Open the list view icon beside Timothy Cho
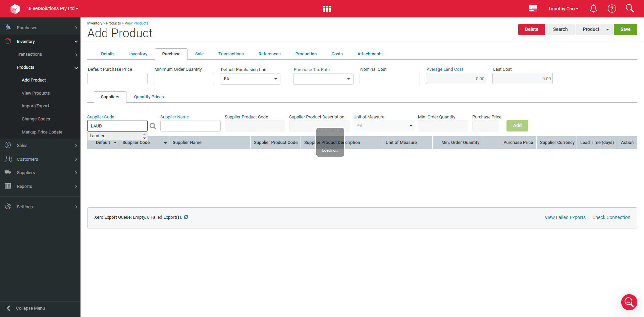The height and width of the screenshot is (317, 644). coord(533,8)
